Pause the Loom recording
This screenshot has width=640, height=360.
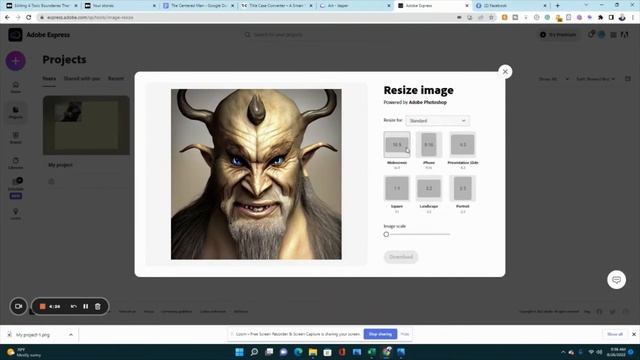tap(86, 306)
